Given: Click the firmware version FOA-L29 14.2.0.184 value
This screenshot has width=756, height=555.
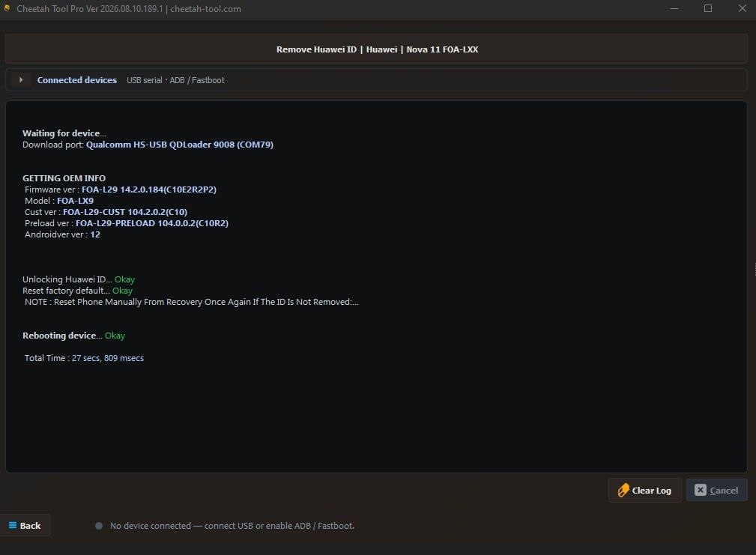Looking at the screenshot, I should pos(149,189).
